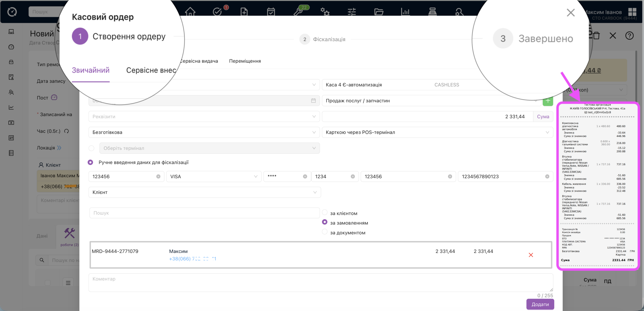Click the bar chart reports icon

(x=405, y=12)
